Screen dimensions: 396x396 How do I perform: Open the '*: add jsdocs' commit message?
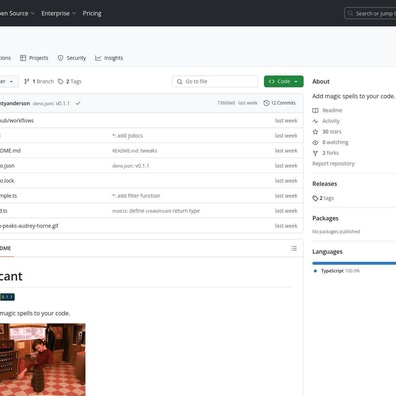128,136
